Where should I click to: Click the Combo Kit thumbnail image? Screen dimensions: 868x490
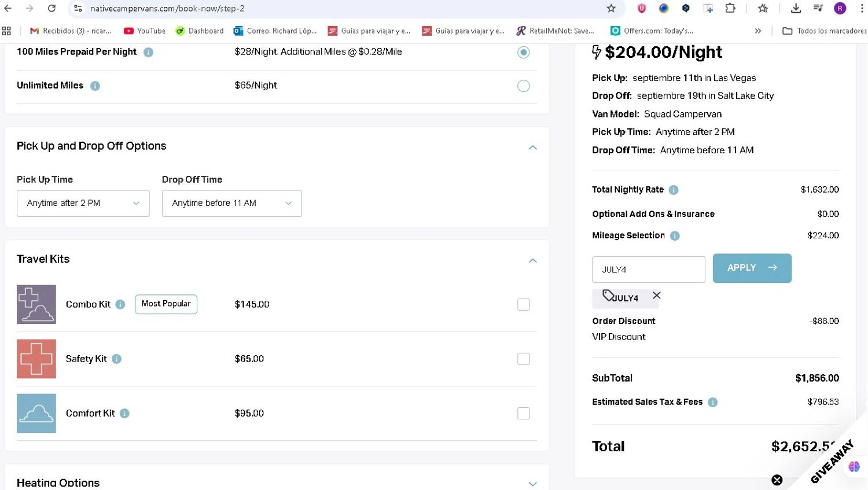point(36,304)
